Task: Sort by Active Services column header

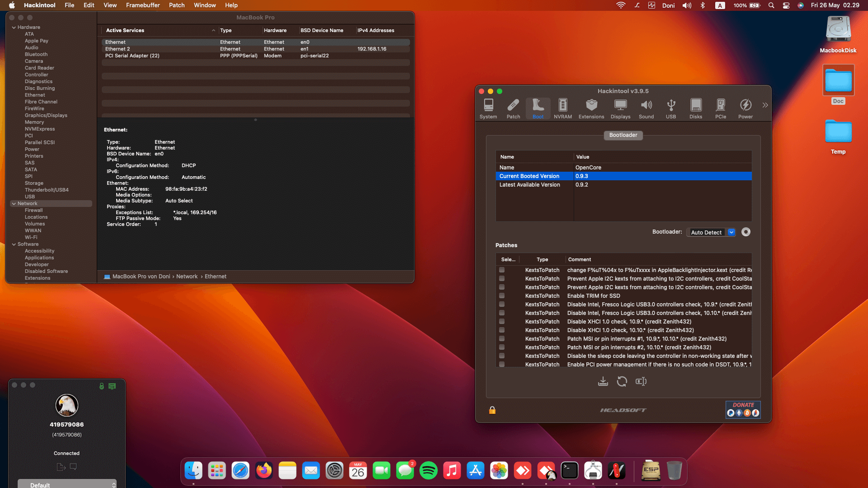Action: (160, 30)
